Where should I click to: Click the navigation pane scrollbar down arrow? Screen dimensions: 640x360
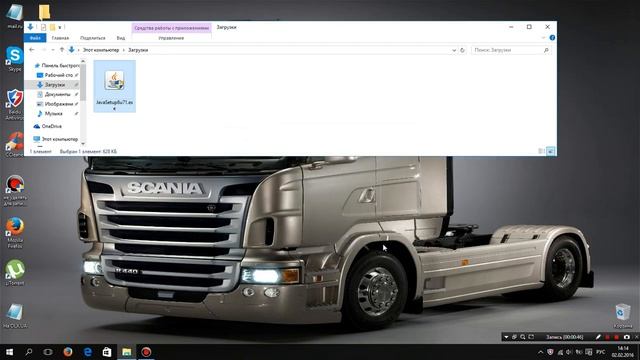pyautogui.click(x=83, y=143)
